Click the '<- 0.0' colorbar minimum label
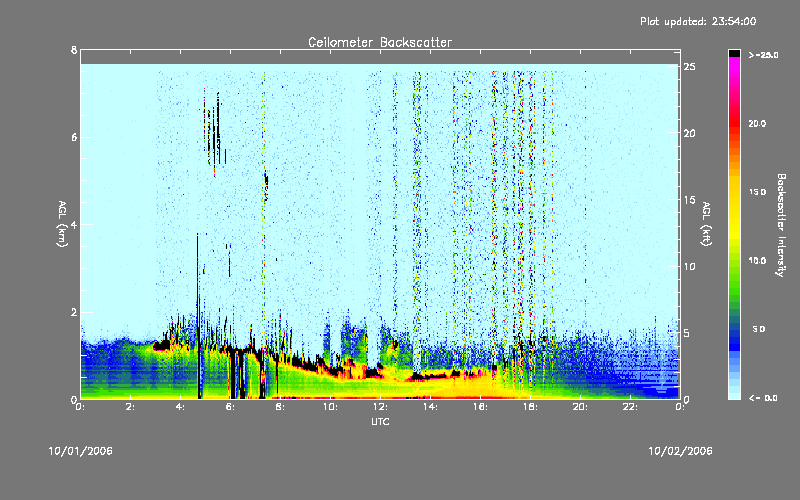800x500 pixels. 763,398
